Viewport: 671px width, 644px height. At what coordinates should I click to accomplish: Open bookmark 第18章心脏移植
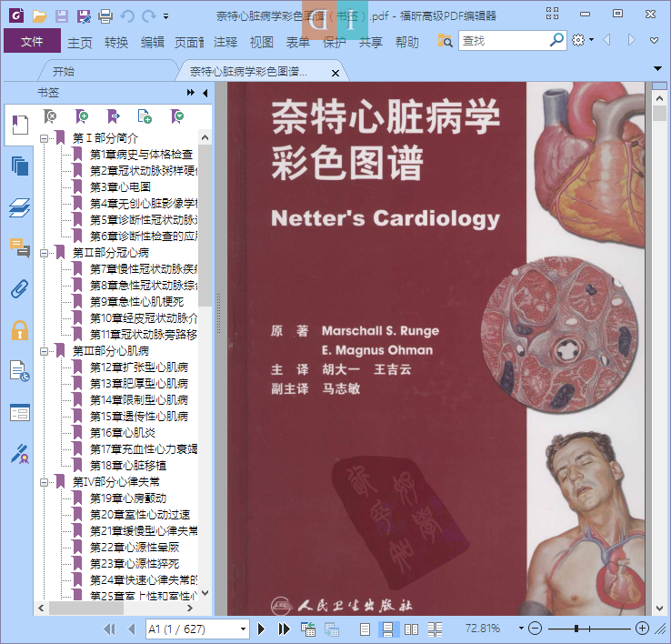point(128,466)
